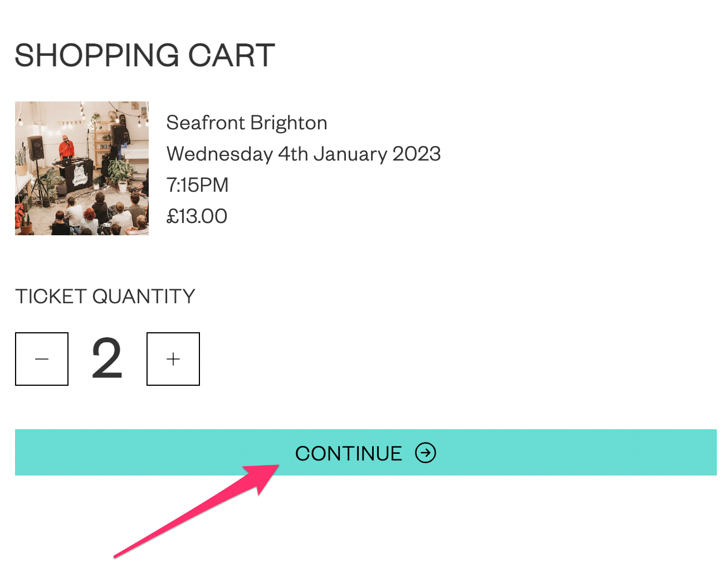Screen dimensions: 728x582
Task: Click the SHOPPING CART heading
Action: [x=145, y=55]
